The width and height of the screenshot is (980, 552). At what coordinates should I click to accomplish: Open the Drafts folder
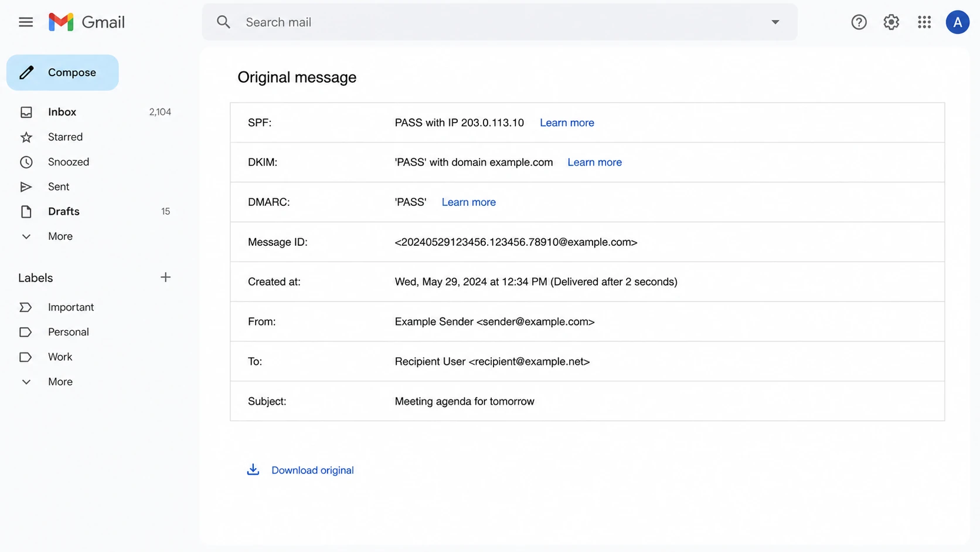point(64,211)
